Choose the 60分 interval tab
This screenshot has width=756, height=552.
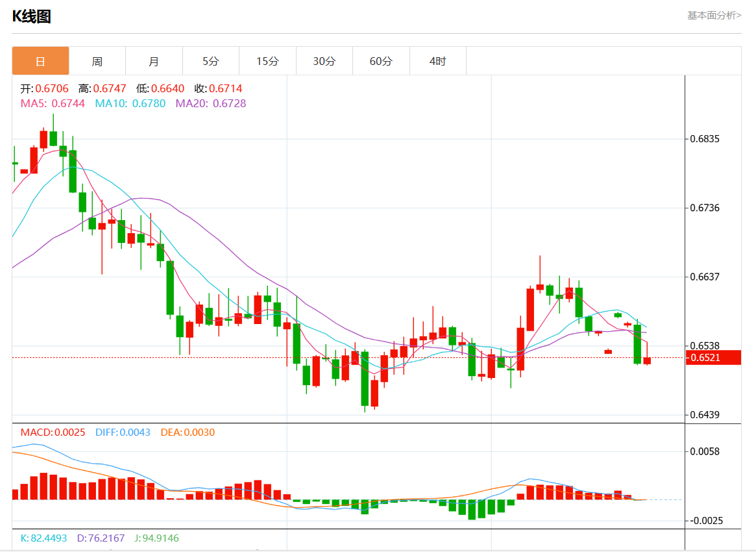(381, 61)
